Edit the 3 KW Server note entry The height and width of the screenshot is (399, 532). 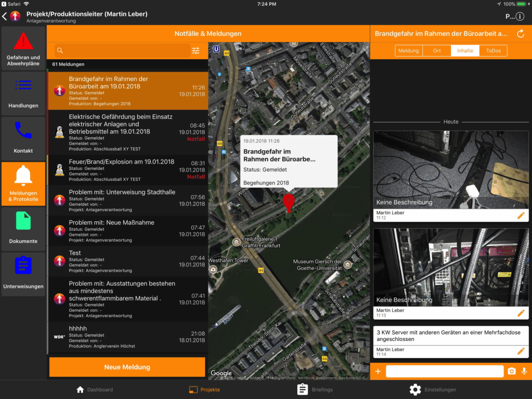point(521,351)
